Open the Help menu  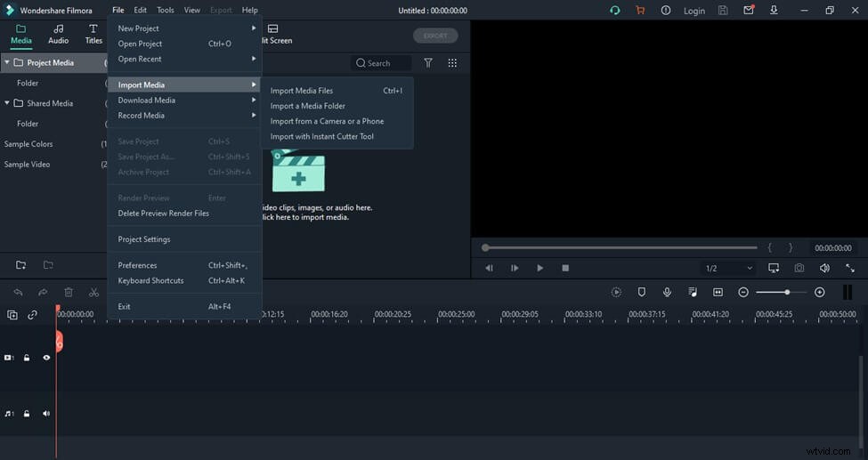tap(249, 10)
